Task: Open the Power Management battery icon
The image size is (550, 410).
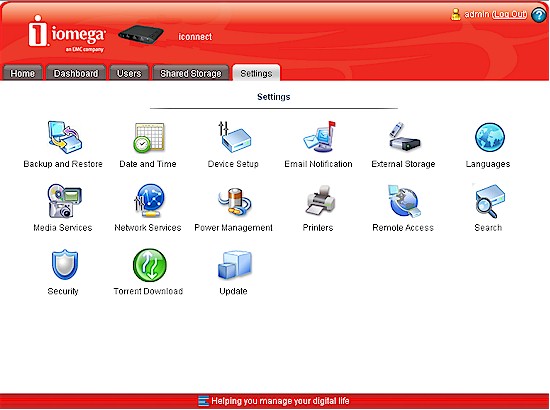Action: (x=234, y=201)
